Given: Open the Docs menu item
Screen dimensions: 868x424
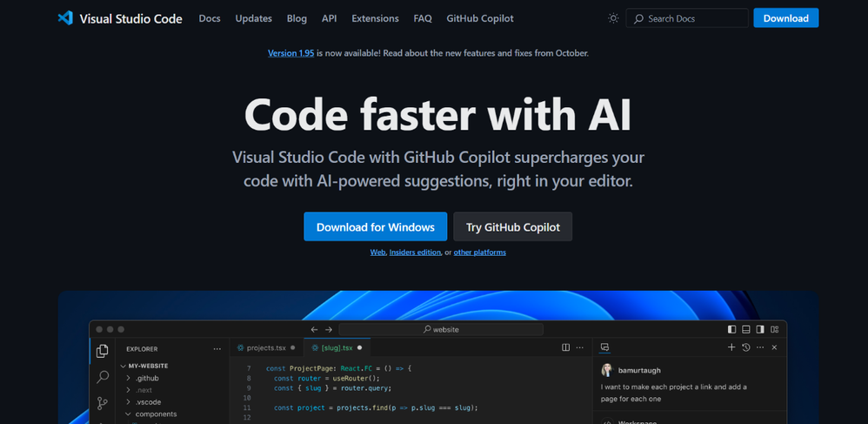Looking at the screenshot, I should 210,18.
